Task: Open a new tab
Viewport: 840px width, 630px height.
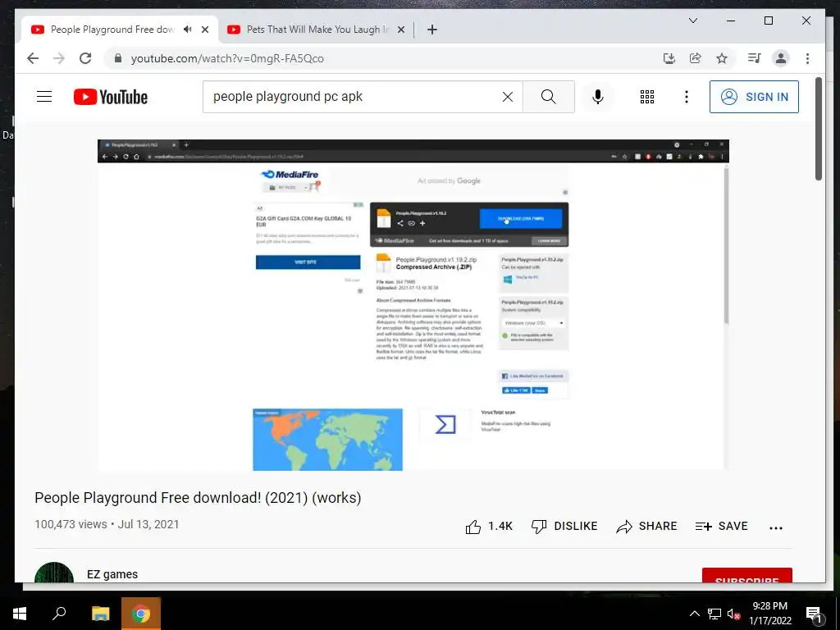Action: [x=432, y=30]
